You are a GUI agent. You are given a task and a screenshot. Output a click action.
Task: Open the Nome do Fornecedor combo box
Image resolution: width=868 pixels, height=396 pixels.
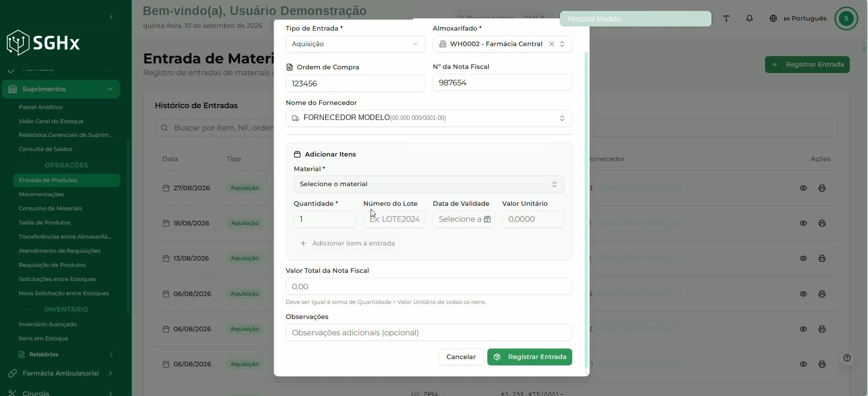(429, 118)
